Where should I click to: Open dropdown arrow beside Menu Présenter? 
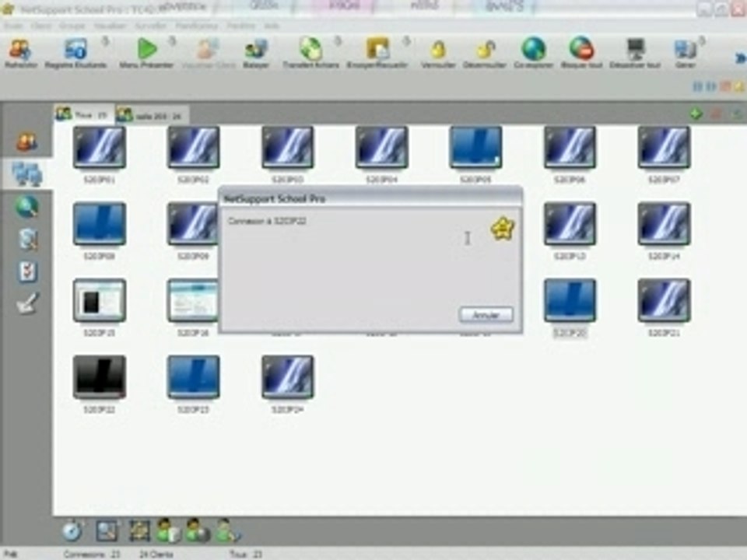click(x=173, y=42)
